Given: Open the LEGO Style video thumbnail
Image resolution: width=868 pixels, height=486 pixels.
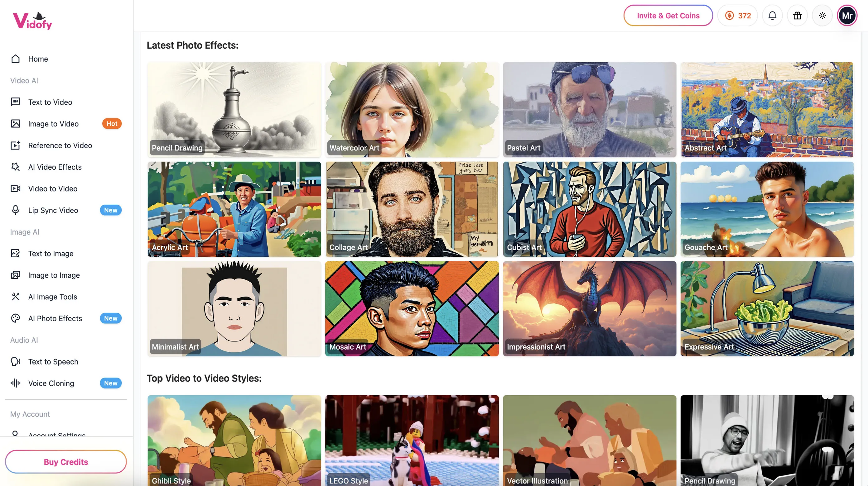Looking at the screenshot, I should pos(412,440).
